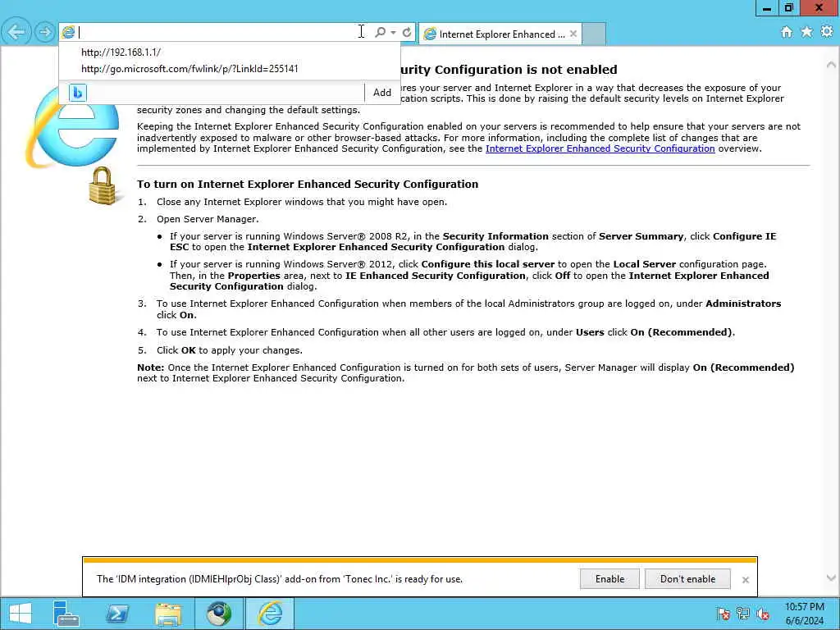Open File Explorer from the taskbar
The image size is (840, 630).
coord(168,614)
